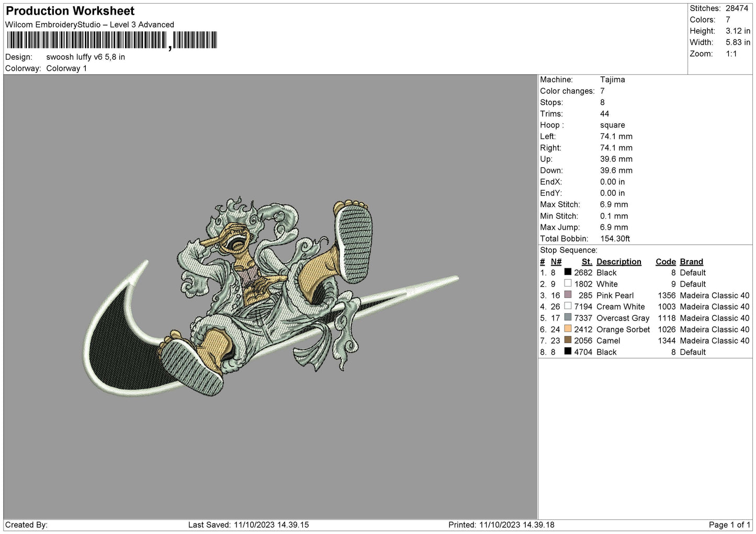Click the Production Worksheet title

click(70, 11)
